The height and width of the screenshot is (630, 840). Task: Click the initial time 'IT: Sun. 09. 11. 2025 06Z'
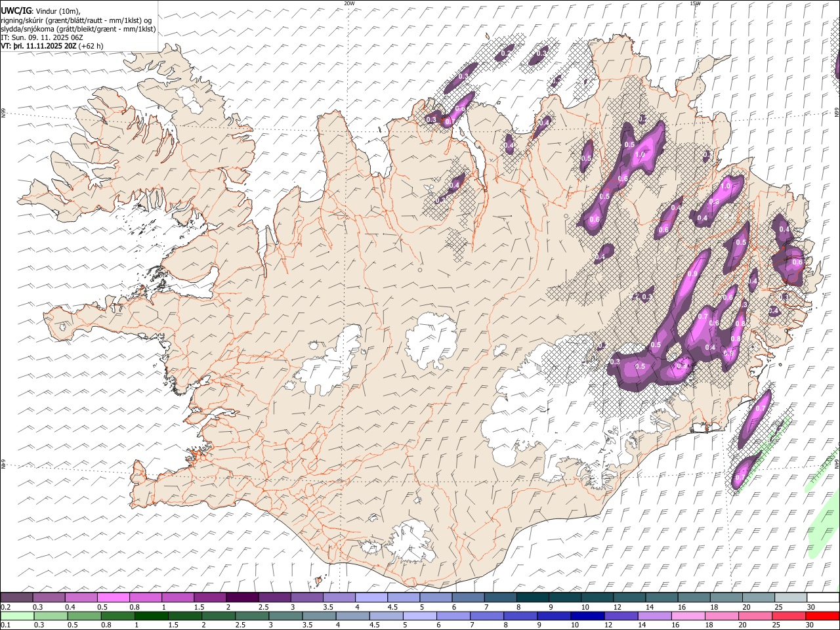[x=41, y=38]
